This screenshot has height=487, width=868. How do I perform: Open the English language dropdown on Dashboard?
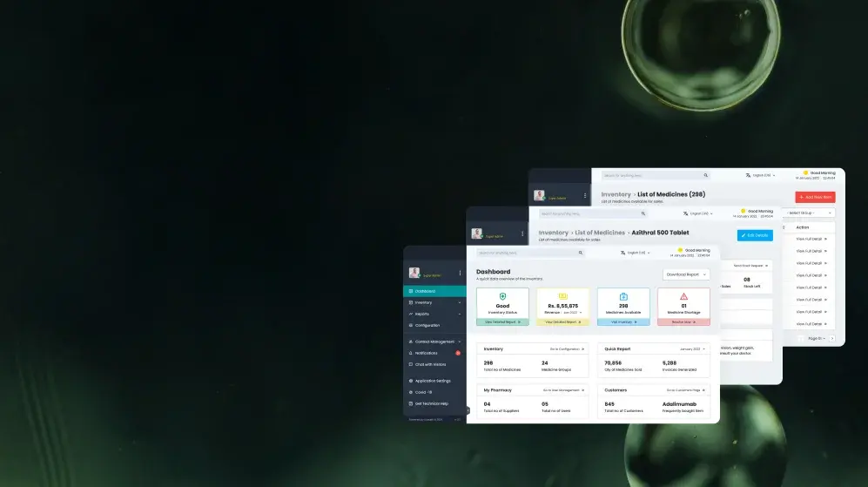click(x=636, y=254)
